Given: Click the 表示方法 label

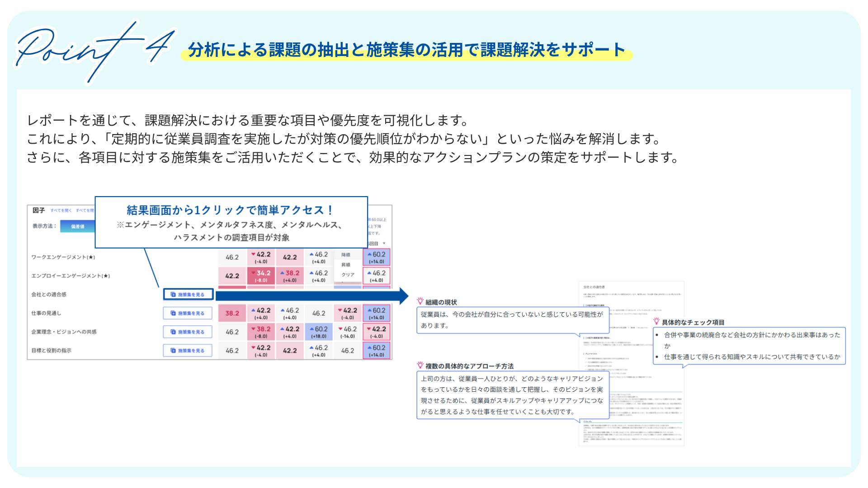Looking at the screenshot, I should click(44, 226).
